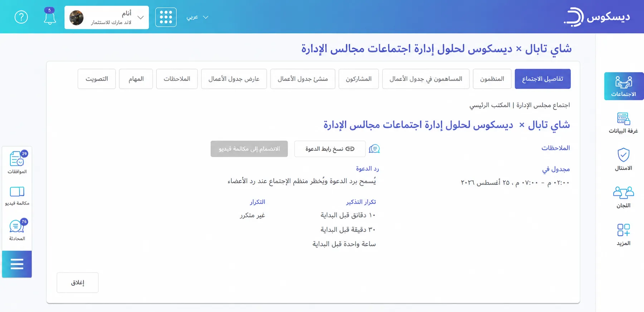Click the التكرار heading

[x=258, y=202]
